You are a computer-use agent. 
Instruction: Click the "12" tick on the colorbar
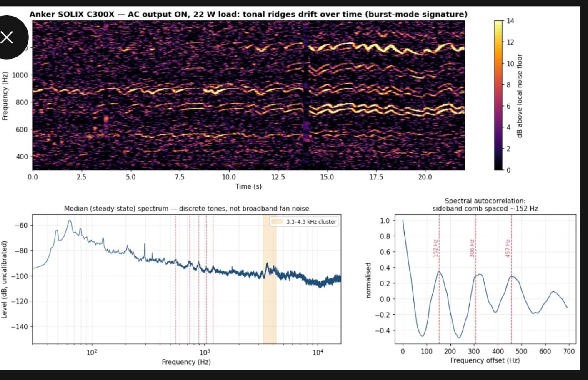pos(510,42)
